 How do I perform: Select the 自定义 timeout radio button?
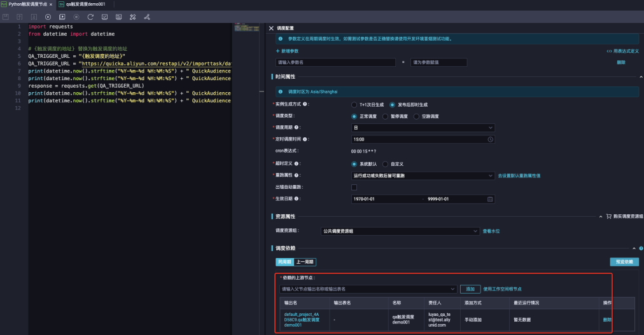pyautogui.click(x=385, y=164)
